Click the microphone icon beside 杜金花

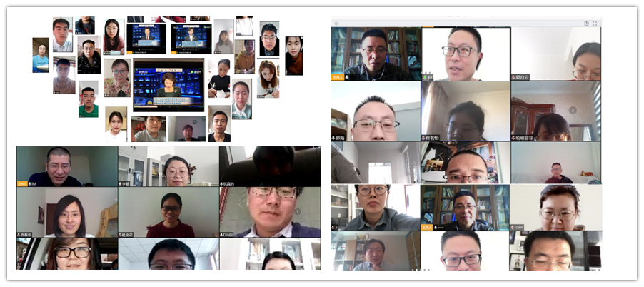[x=121, y=234]
